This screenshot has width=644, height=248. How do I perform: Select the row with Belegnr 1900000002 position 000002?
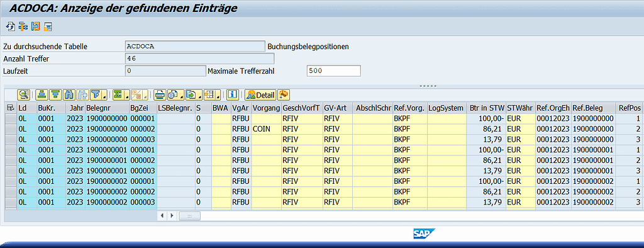coord(10,191)
